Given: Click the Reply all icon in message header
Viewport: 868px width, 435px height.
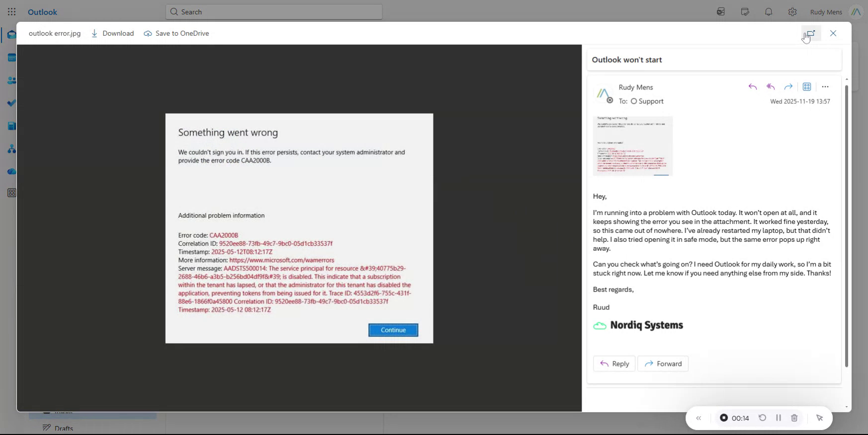Looking at the screenshot, I should (x=771, y=87).
